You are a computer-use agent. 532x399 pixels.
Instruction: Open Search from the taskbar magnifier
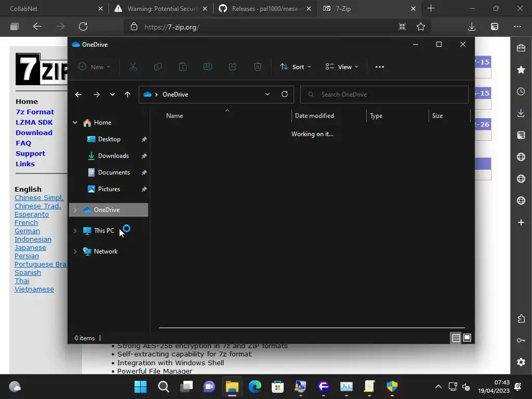pyautogui.click(x=164, y=387)
